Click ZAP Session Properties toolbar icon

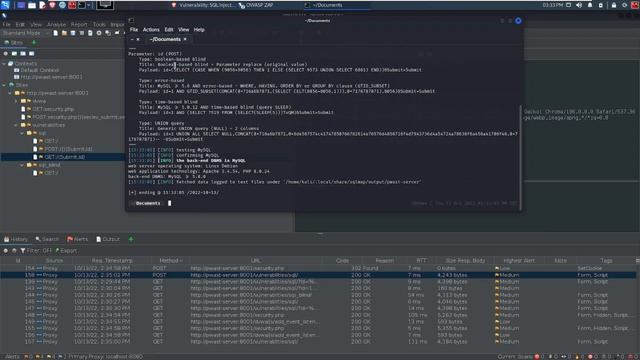point(90,33)
